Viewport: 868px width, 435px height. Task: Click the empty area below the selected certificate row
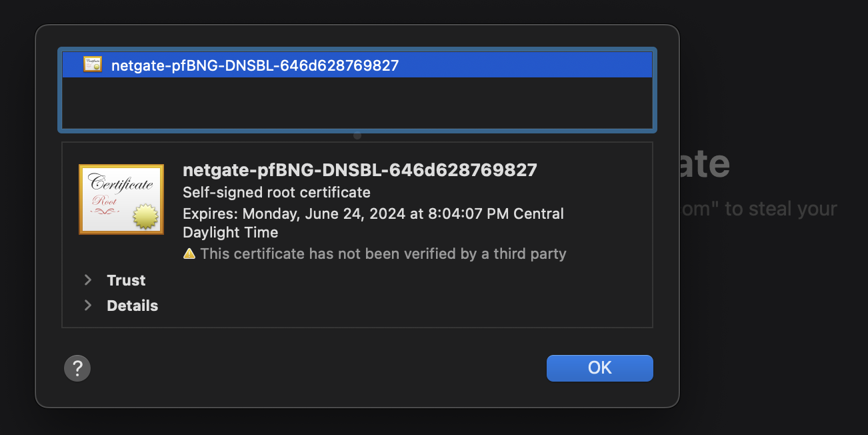pos(357,102)
